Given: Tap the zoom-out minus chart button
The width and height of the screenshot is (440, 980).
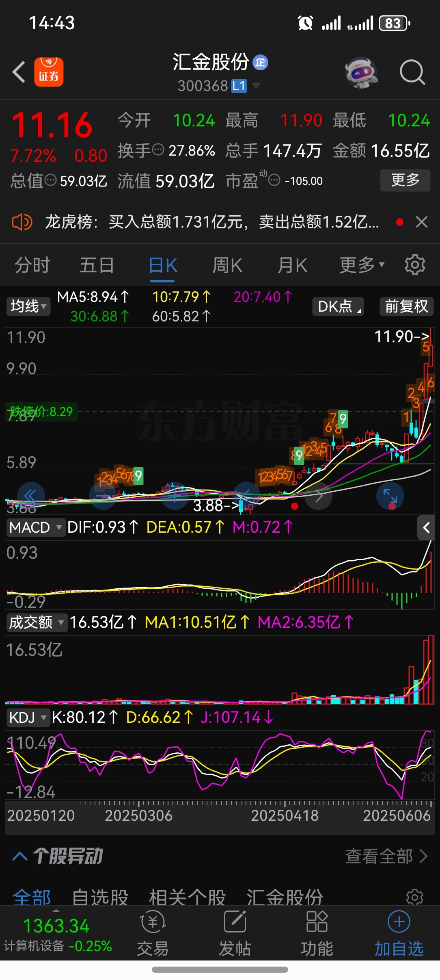Looking at the screenshot, I should click(x=103, y=496).
